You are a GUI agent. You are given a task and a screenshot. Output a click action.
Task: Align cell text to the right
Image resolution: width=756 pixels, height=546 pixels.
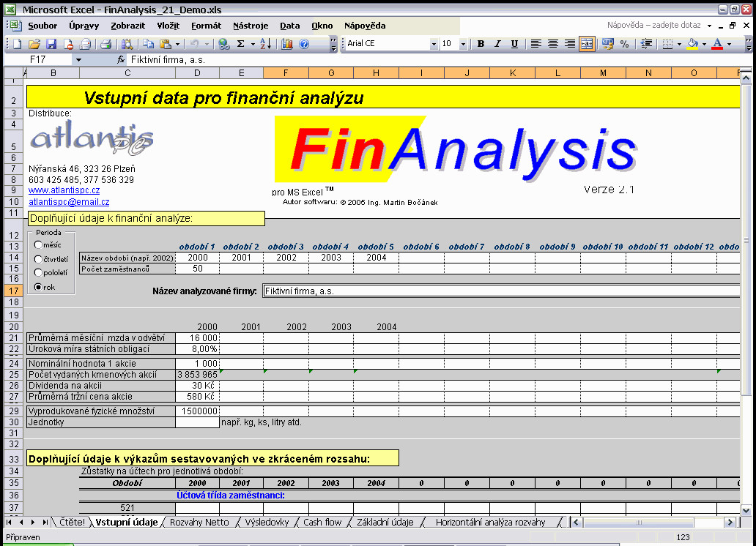[569, 44]
